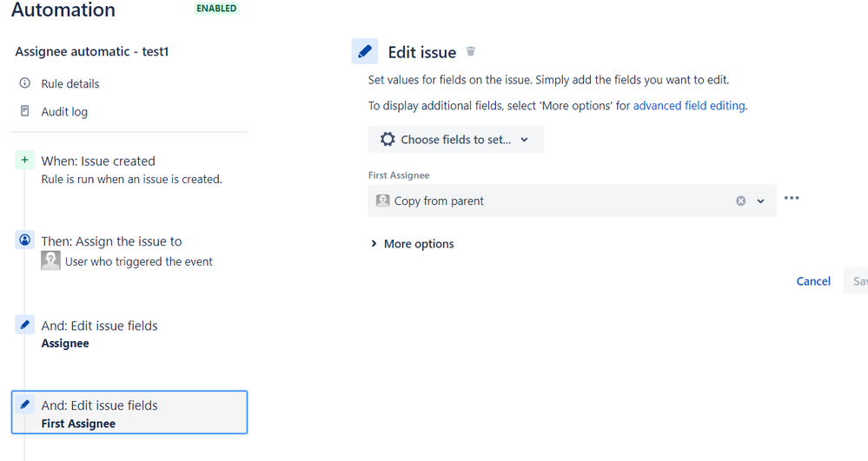Follow the advanced field editing link
This screenshot has height=461, width=868.
[x=689, y=106]
